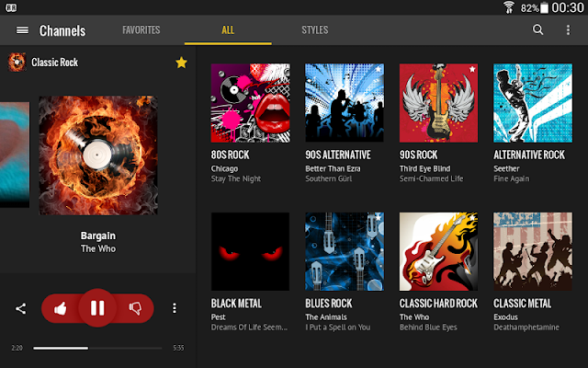Viewport: 588px width, 368px height.
Task: Toggle favorite star on Blues Rock tile
Action: click(379, 217)
